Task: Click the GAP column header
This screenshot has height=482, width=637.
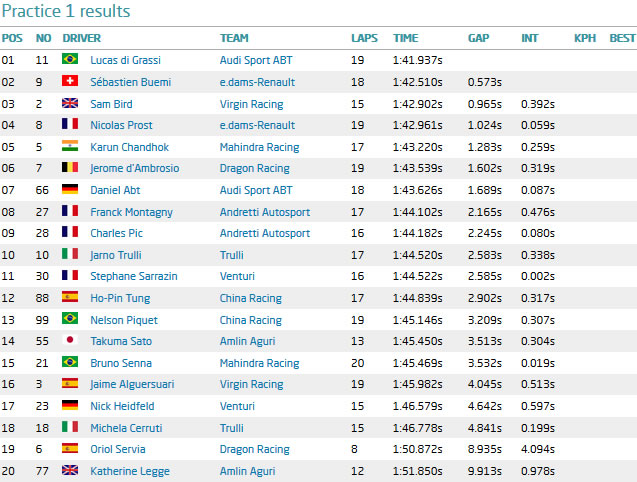Action: [x=479, y=38]
